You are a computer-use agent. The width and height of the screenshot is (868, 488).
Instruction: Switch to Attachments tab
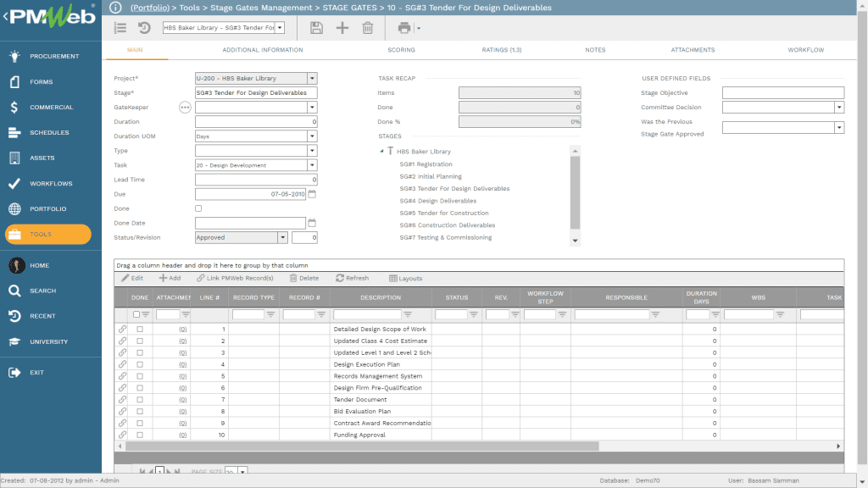coord(693,50)
